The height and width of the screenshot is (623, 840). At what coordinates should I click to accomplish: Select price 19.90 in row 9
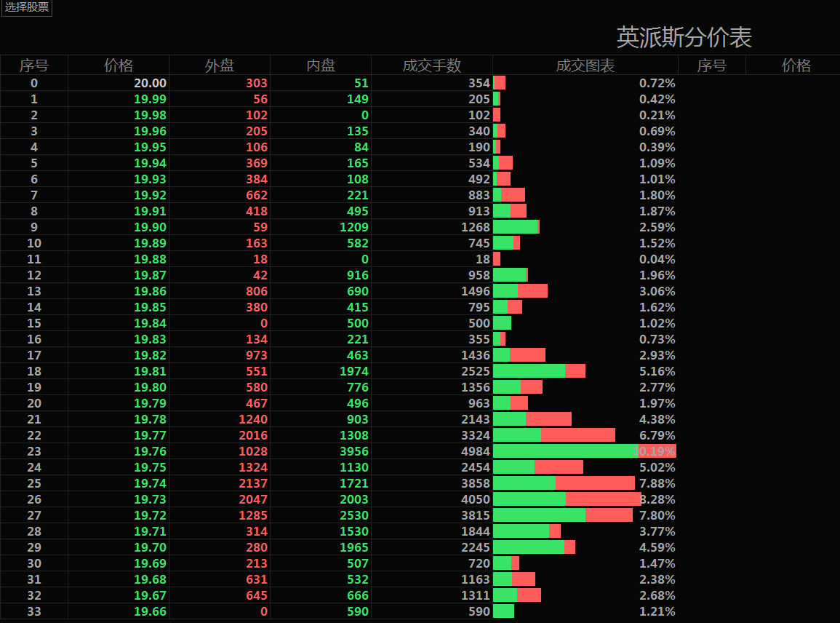150,227
